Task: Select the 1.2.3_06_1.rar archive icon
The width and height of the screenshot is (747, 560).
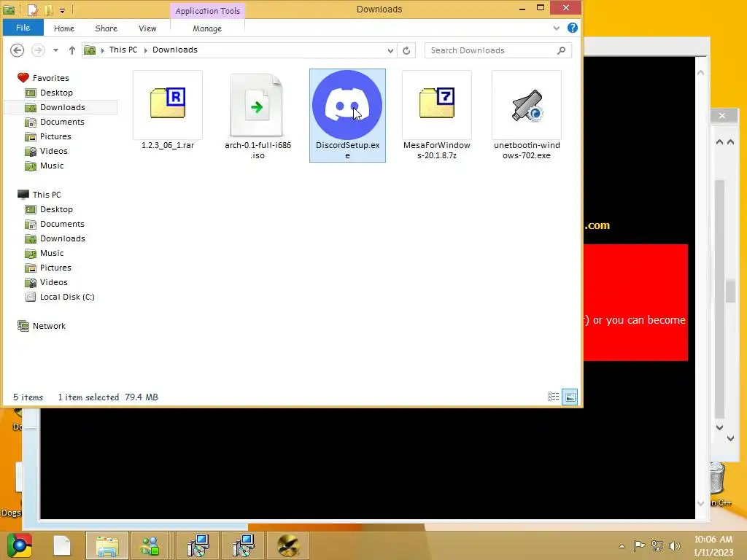Action: (168, 105)
